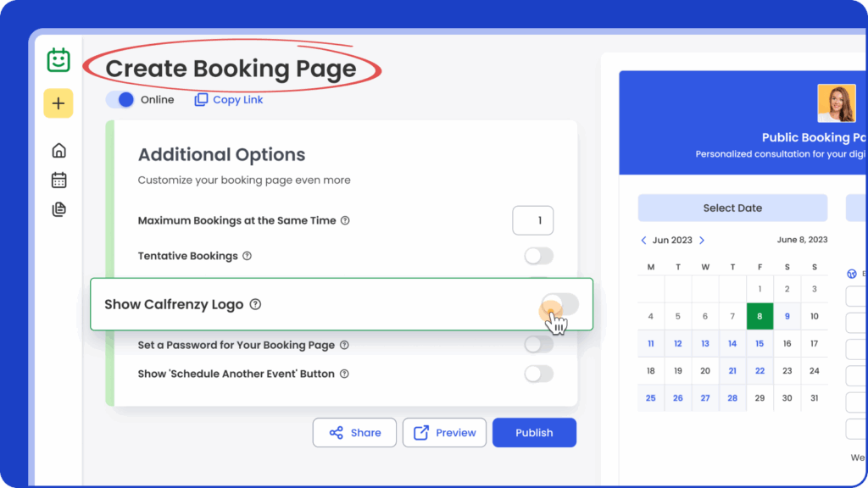Go to previous month using left chevron
The width and height of the screenshot is (868, 488).
[643, 241]
